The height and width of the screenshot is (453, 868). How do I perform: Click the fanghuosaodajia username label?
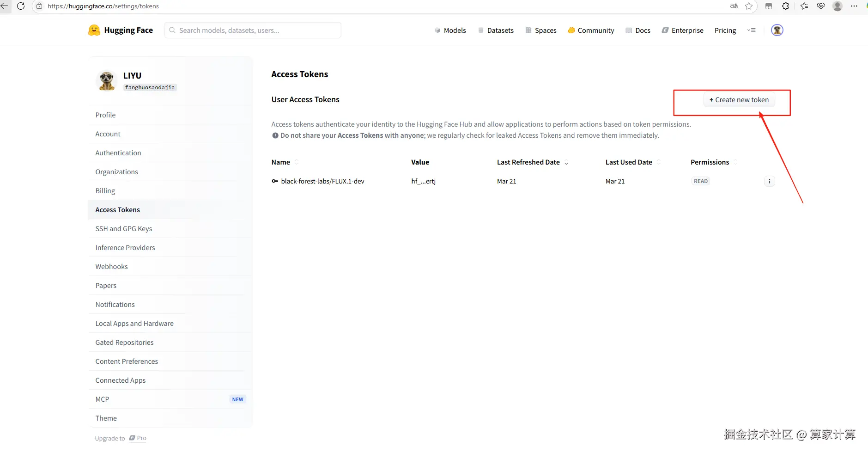tap(150, 87)
